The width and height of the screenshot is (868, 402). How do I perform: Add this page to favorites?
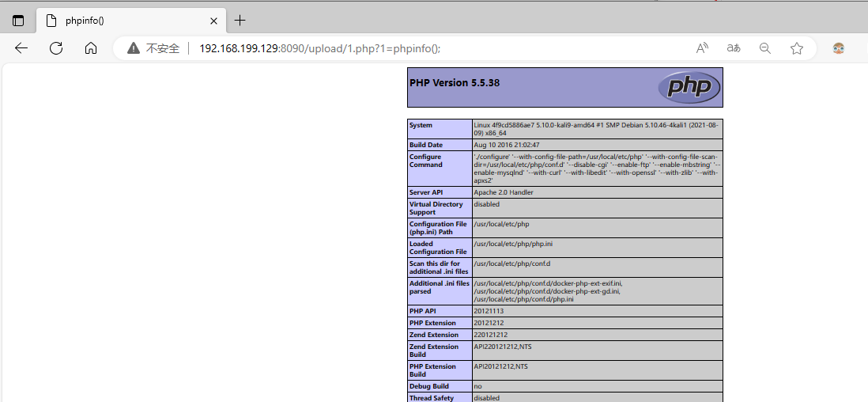point(797,48)
